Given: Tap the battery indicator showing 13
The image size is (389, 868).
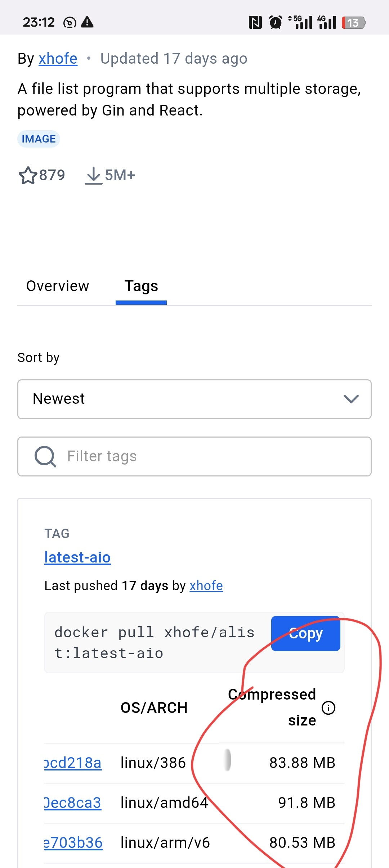Looking at the screenshot, I should tap(353, 23).
